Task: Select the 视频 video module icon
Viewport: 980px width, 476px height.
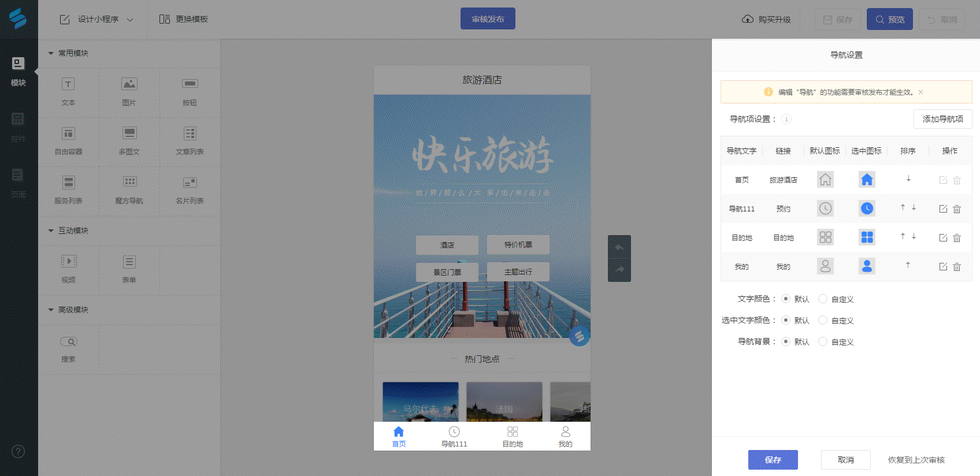Action: point(68,262)
